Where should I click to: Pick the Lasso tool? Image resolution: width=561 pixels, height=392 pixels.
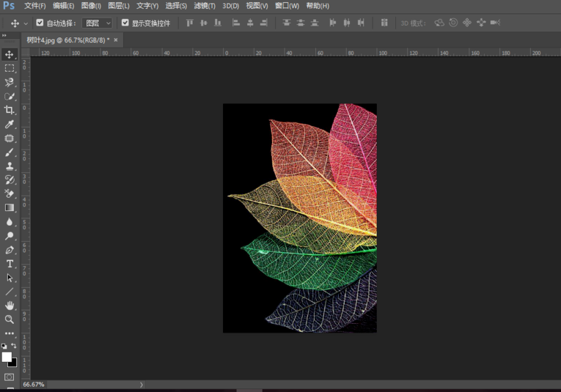pos(10,82)
